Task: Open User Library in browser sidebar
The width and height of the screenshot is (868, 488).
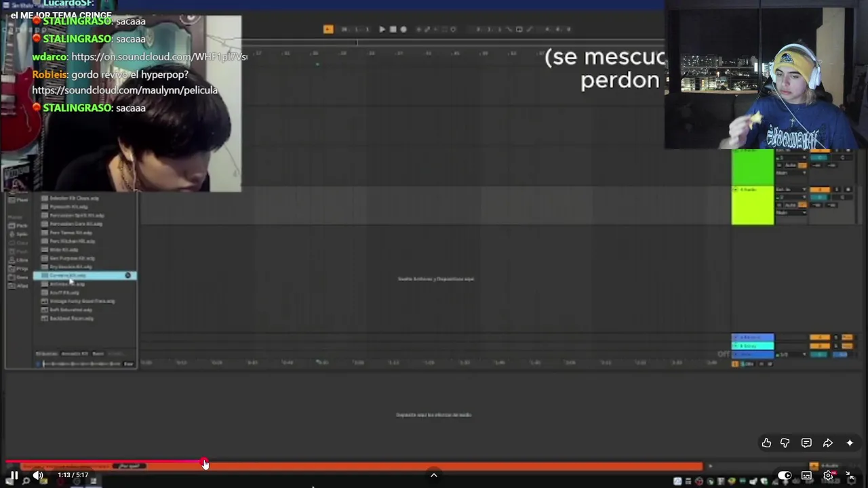Action: click(18, 260)
